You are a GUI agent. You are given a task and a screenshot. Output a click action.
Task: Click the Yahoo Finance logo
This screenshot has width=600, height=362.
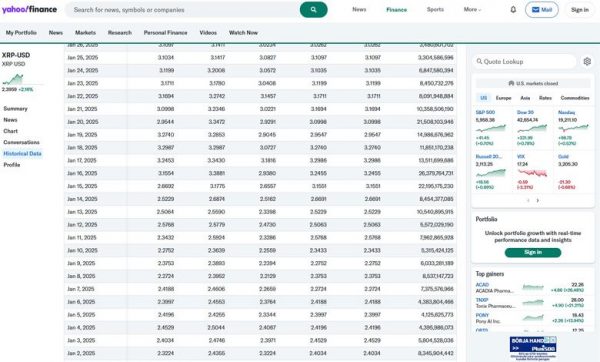coord(29,10)
